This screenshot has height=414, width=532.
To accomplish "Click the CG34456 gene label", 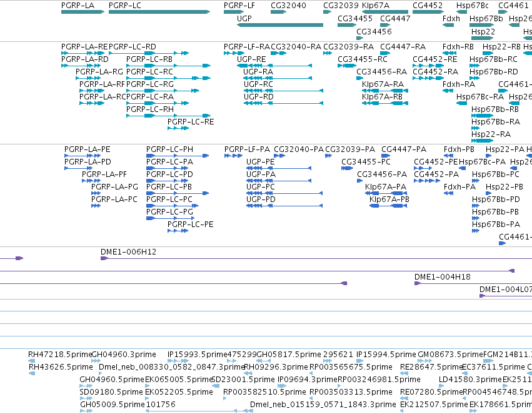I will (374, 31).
